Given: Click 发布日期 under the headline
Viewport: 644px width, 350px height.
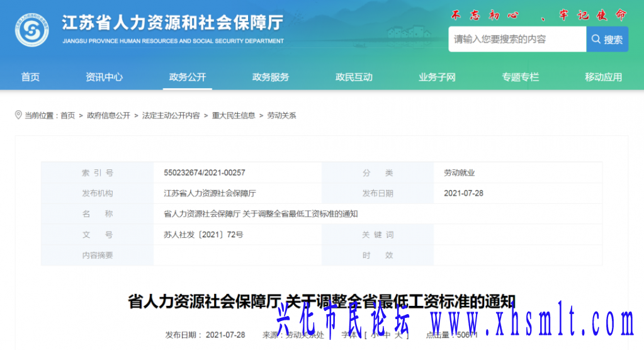Looking at the screenshot, I should coord(205,335).
